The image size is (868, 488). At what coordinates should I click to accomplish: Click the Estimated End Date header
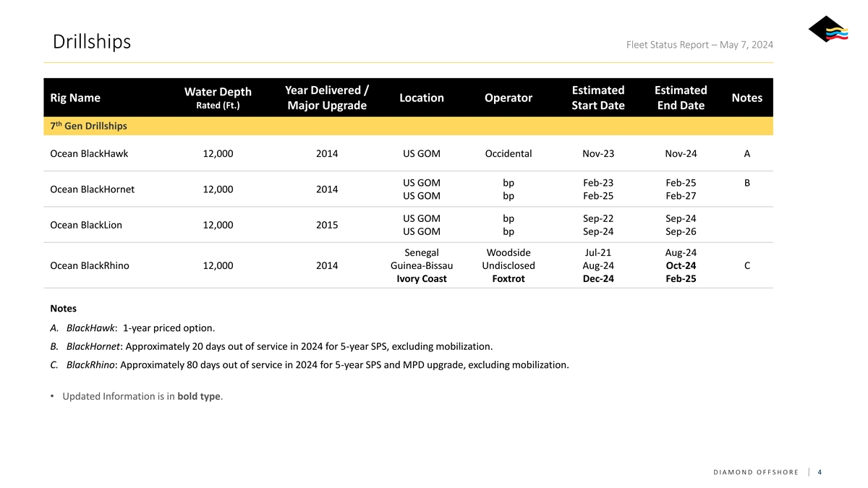tap(680, 98)
